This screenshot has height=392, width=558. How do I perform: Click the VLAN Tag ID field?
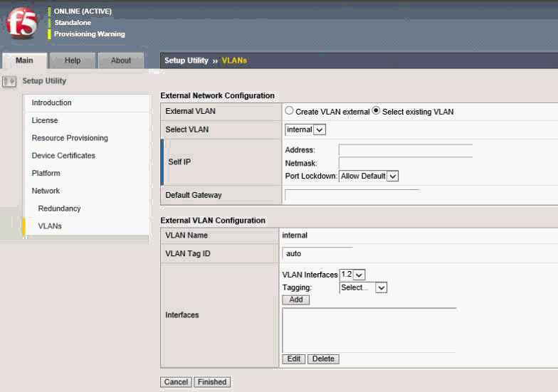tap(317, 253)
